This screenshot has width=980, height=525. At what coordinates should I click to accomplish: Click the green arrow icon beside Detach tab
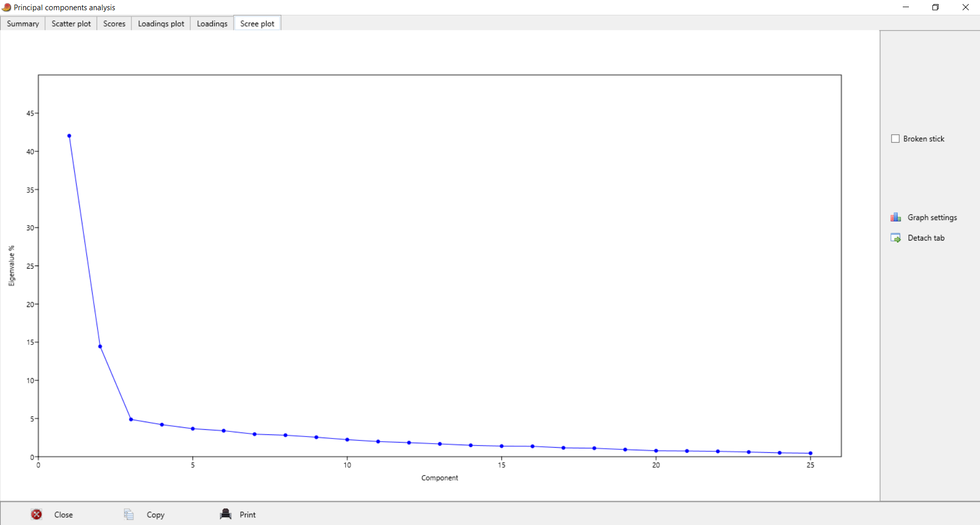coord(896,237)
